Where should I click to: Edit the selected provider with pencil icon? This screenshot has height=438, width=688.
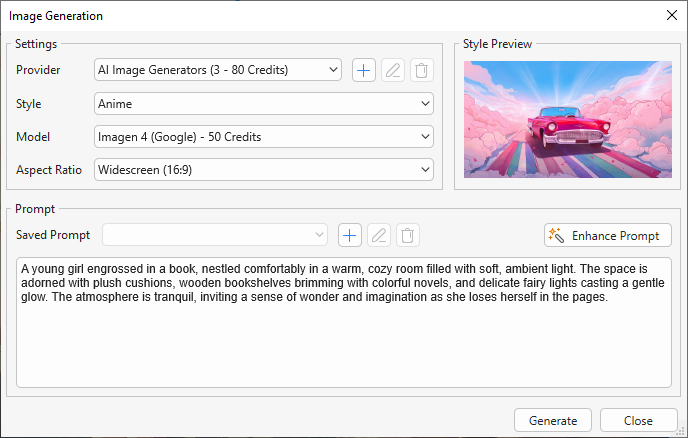click(x=393, y=70)
